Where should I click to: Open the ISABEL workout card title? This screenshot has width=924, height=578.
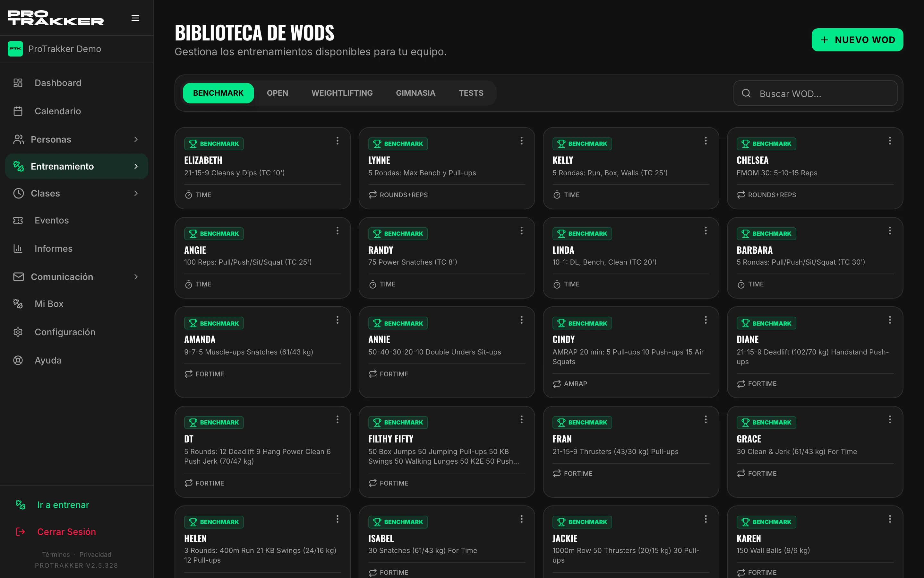(381, 538)
